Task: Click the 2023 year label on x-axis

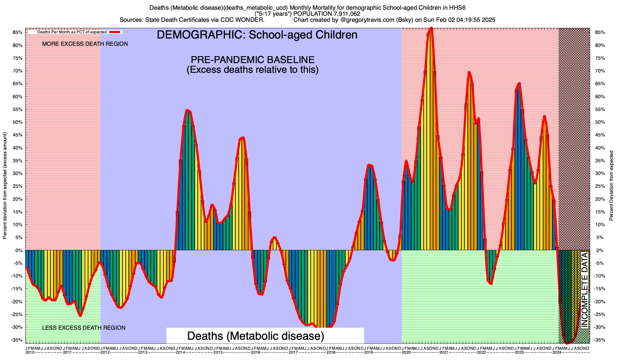Action: pyautogui.click(x=519, y=352)
